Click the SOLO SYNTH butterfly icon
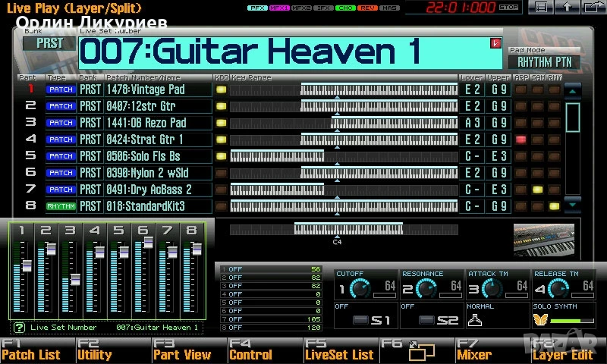This screenshot has width=607, height=364. point(540,320)
